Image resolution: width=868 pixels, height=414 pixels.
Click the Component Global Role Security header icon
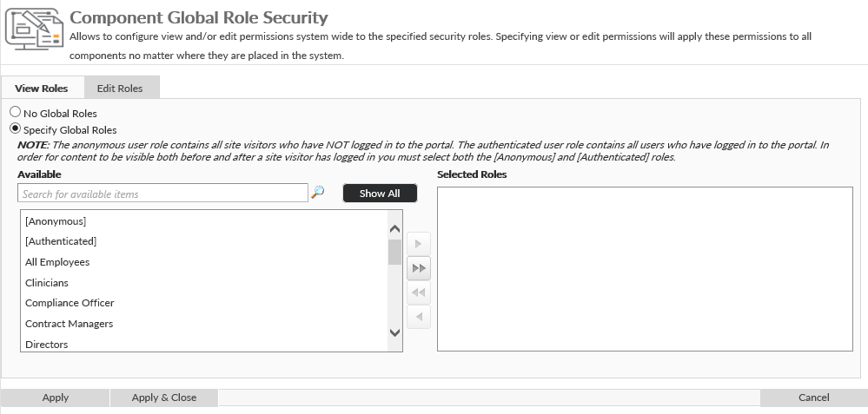34,30
